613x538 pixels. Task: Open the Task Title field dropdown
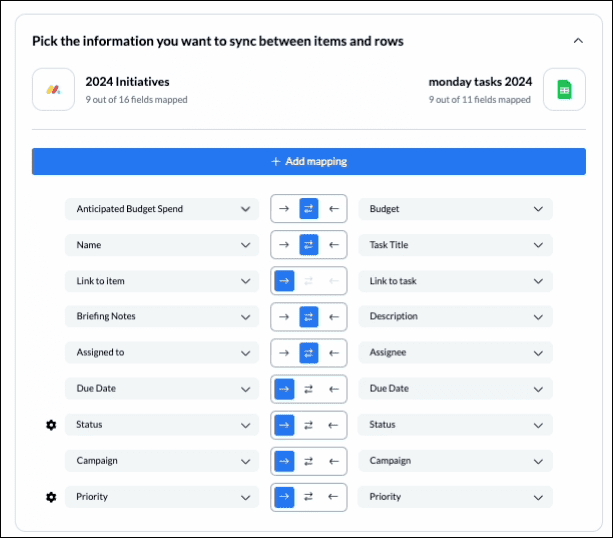pos(455,245)
